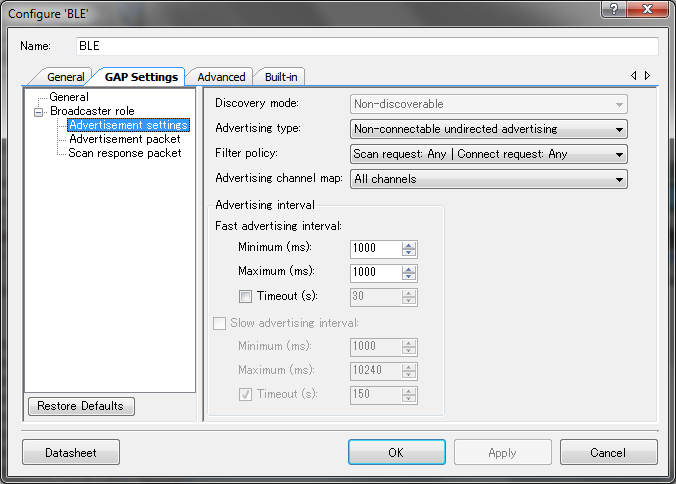
Task: Select Advertisement packet tree item
Action: (x=125, y=139)
